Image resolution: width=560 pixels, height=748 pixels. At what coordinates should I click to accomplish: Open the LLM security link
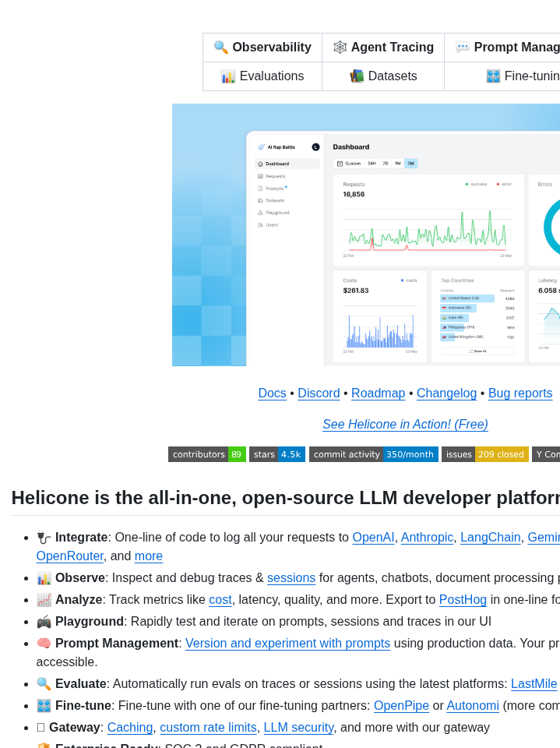(298, 728)
